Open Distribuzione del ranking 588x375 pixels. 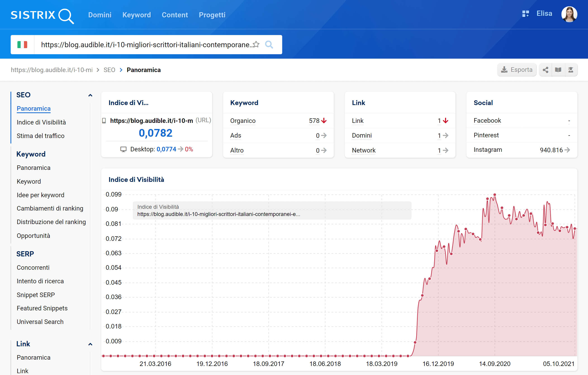point(51,222)
